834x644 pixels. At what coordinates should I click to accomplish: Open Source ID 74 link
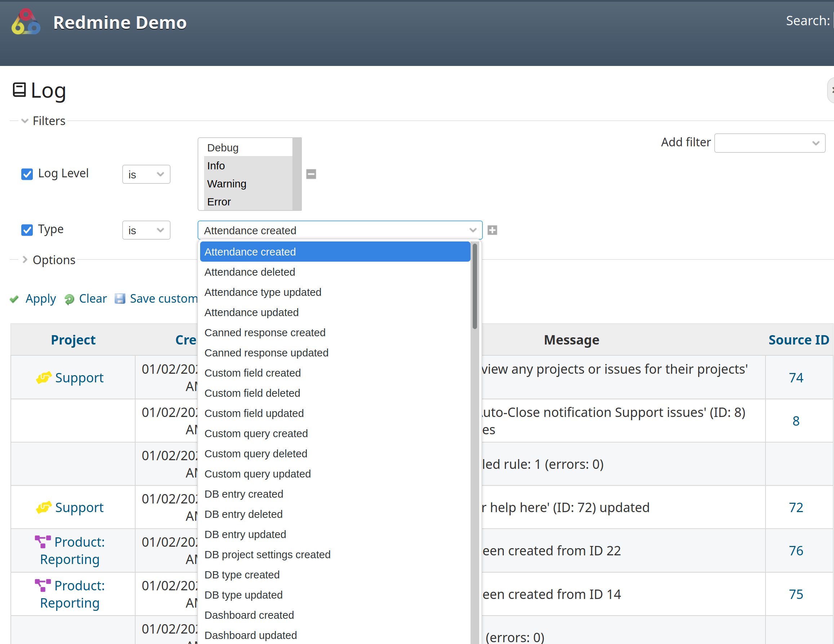click(796, 378)
